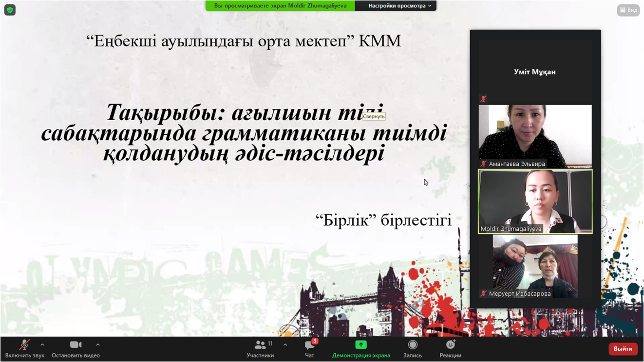Open meeting chat via Чат icon

[308, 344]
